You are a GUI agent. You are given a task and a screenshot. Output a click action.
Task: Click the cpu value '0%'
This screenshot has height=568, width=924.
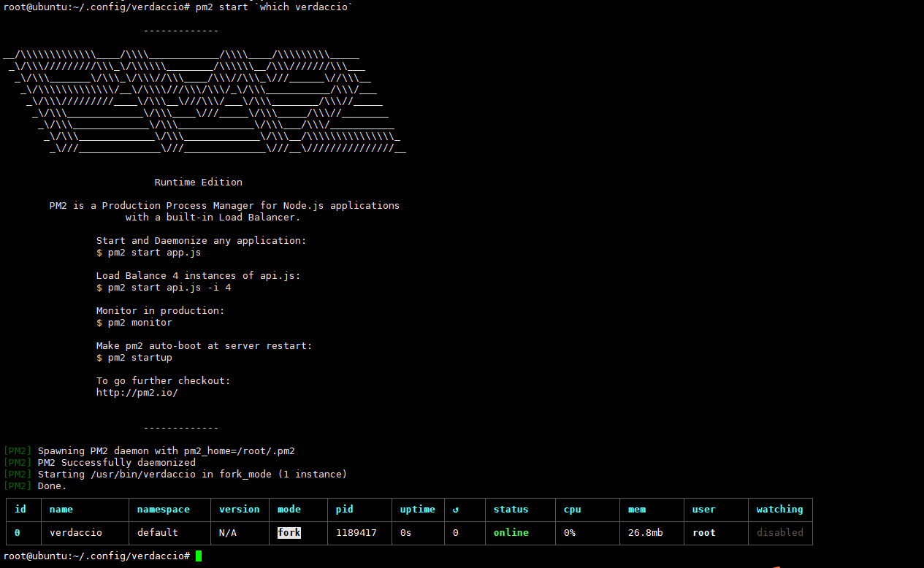[x=570, y=533]
